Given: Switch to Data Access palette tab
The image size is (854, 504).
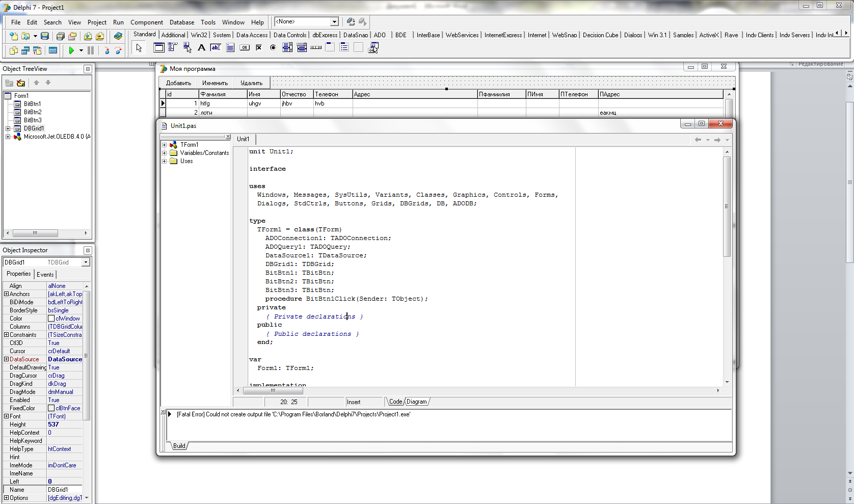Looking at the screenshot, I should coord(252,35).
